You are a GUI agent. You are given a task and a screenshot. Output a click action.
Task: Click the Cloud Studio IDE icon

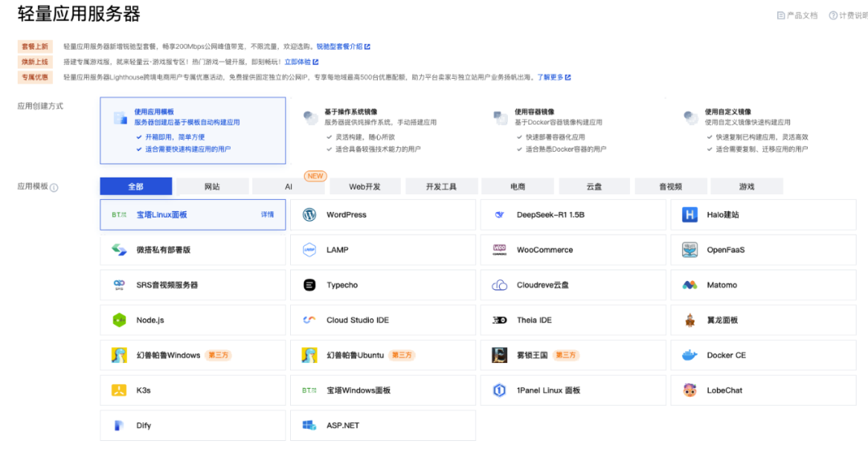(309, 320)
